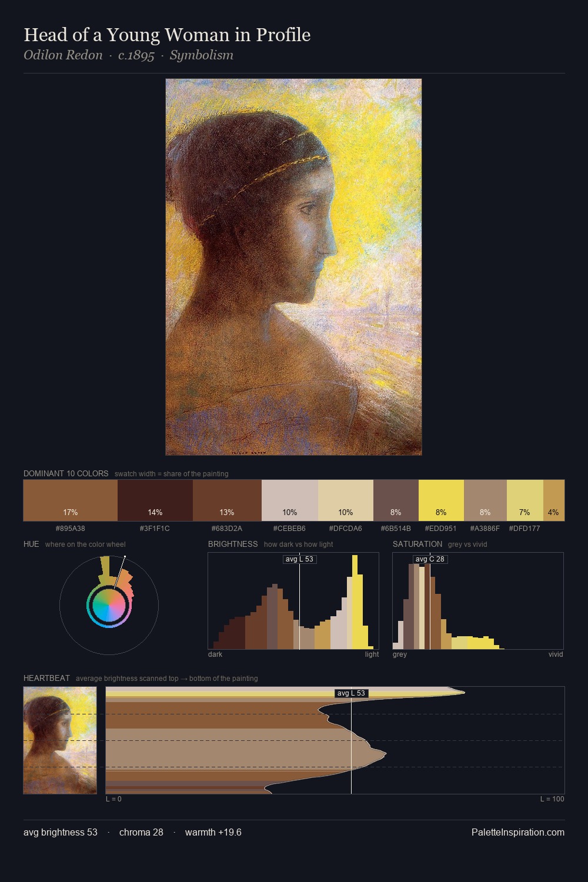The image size is (588, 882).
Task: Click the hex code #CEBEB6
Action: [290, 528]
